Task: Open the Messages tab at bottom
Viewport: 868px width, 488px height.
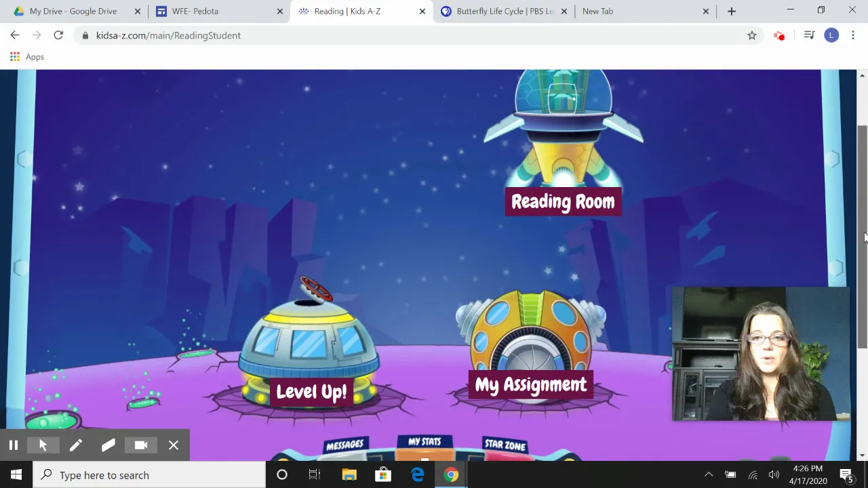Action: coord(344,446)
